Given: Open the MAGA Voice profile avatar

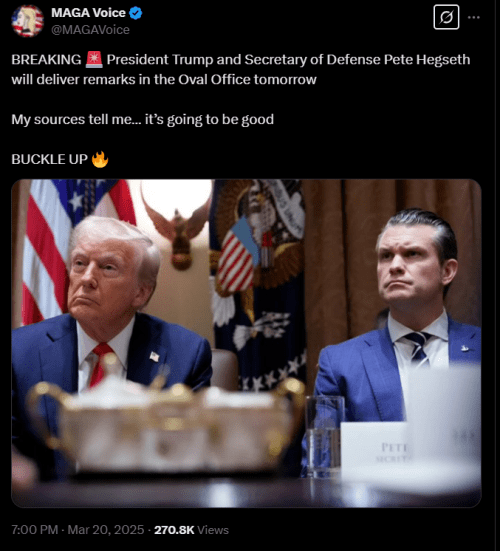Looking at the screenshot, I should point(27,21).
